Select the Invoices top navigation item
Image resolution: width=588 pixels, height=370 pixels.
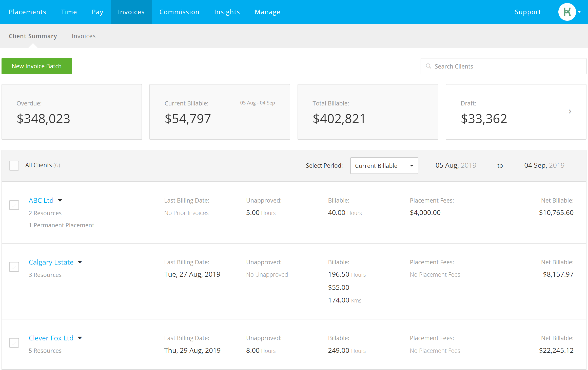pos(131,12)
